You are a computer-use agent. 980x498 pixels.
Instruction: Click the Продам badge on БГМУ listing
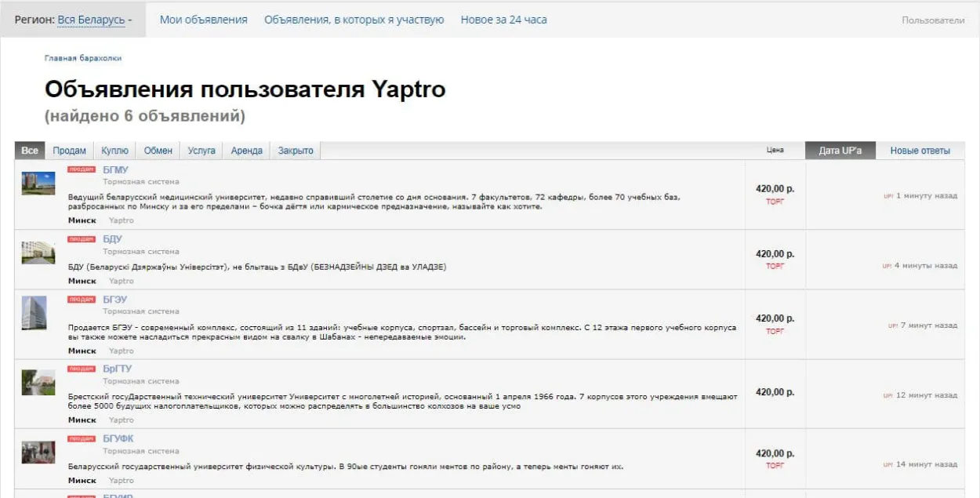pos(82,169)
